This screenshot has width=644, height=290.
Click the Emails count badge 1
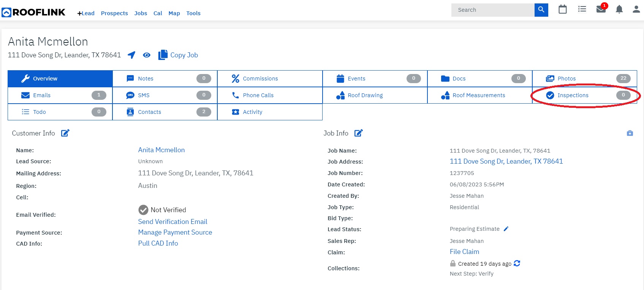pos(99,95)
